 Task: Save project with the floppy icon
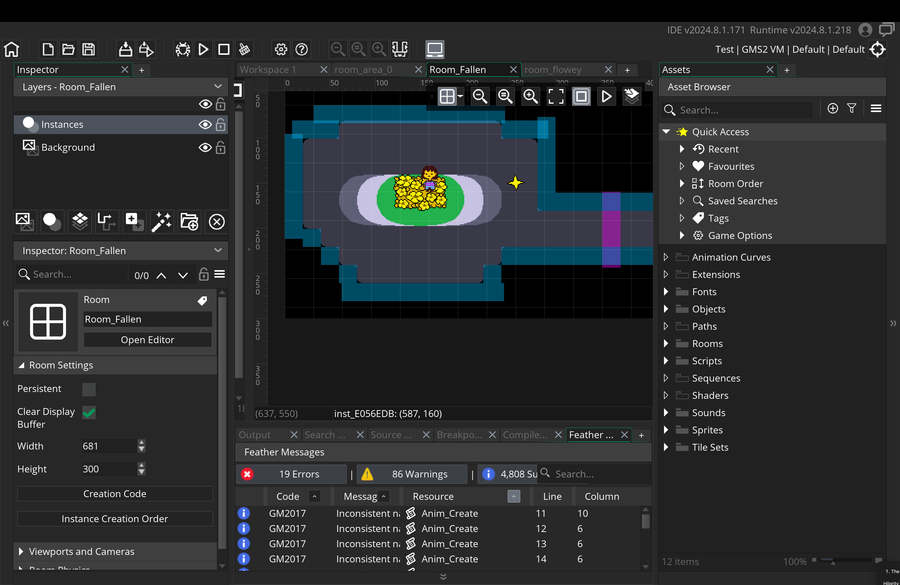pyautogui.click(x=88, y=49)
